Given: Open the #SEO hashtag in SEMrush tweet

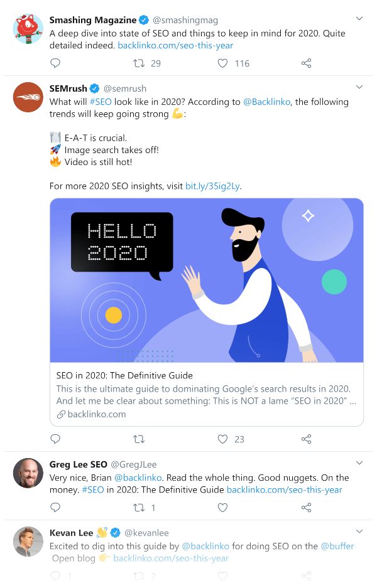Looking at the screenshot, I should pos(101,102).
